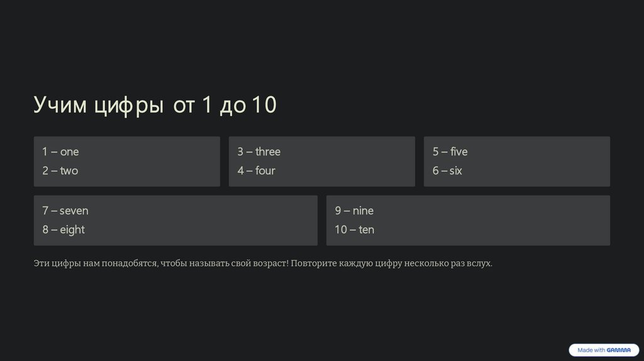Viewport: 644px width, 361px height.
Task: Select the '3 – three' text
Action: [258, 152]
